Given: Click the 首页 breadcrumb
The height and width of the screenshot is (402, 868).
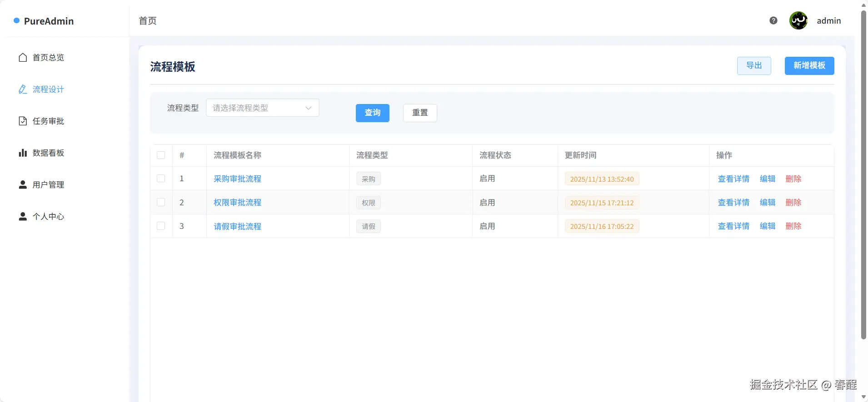Looking at the screenshot, I should (148, 21).
